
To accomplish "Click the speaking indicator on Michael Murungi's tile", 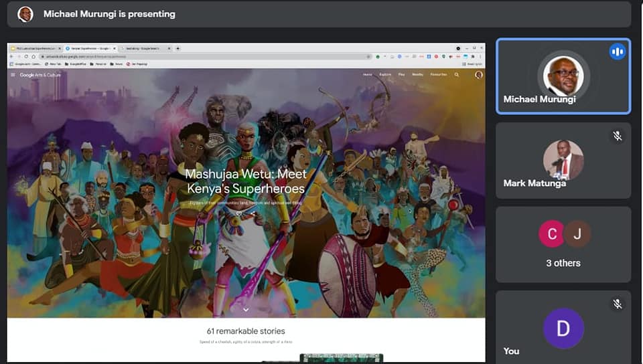I will pyautogui.click(x=617, y=52).
